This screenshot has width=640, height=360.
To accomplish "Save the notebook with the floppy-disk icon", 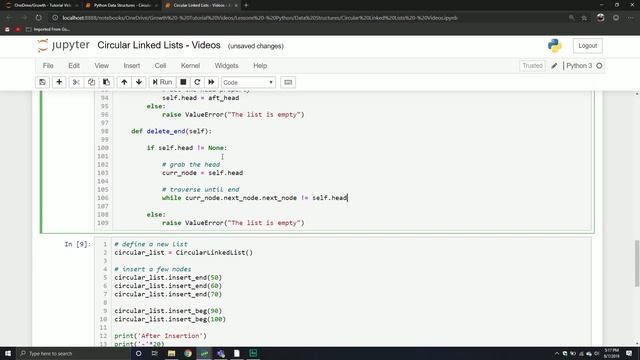I will click(x=42, y=82).
